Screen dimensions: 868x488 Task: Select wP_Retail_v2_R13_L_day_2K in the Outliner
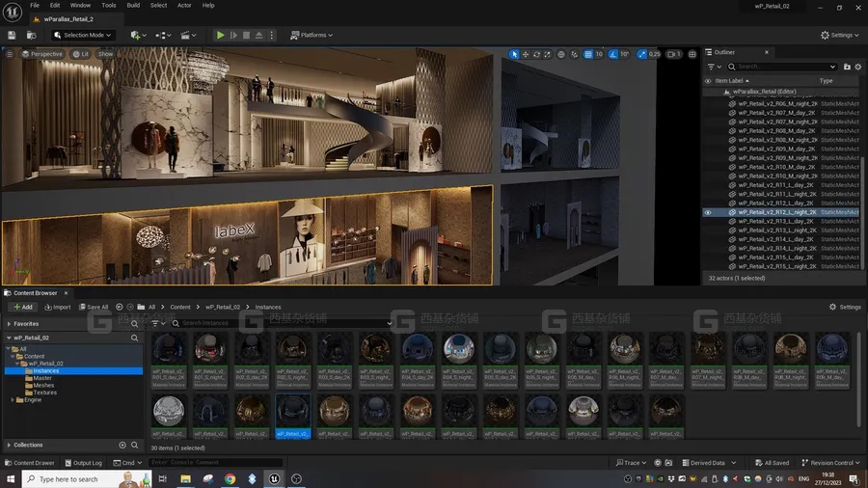(775, 221)
